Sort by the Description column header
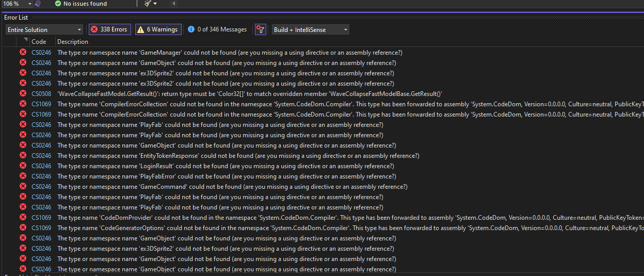Image resolution: width=644 pixels, height=276 pixels. [x=73, y=42]
